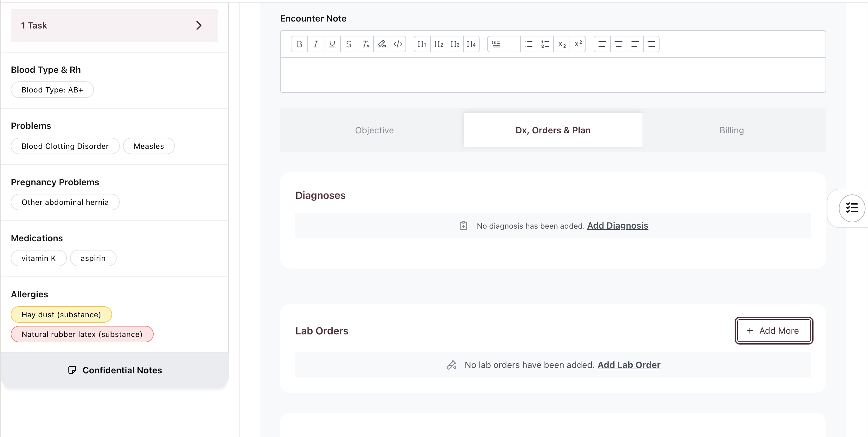
Task: Open the checklist panel floating button
Action: tap(852, 208)
